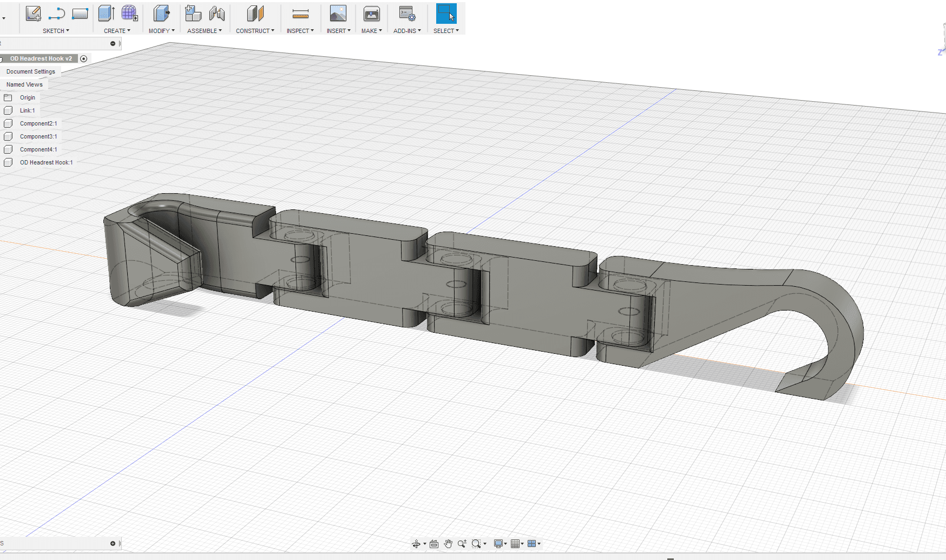Viewport: 946px width, 560px height.
Task: Open the Viewports dropdown arrow
Action: click(x=539, y=544)
